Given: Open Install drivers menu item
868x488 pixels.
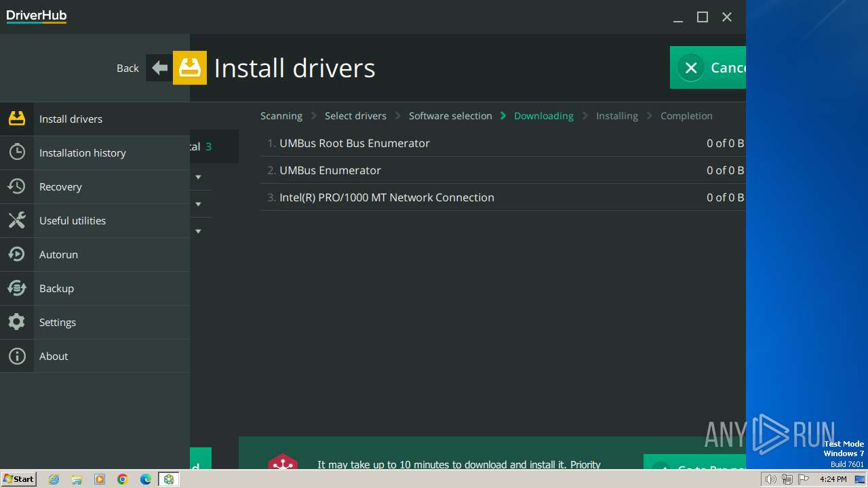Looking at the screenshot, I should 95,119.
